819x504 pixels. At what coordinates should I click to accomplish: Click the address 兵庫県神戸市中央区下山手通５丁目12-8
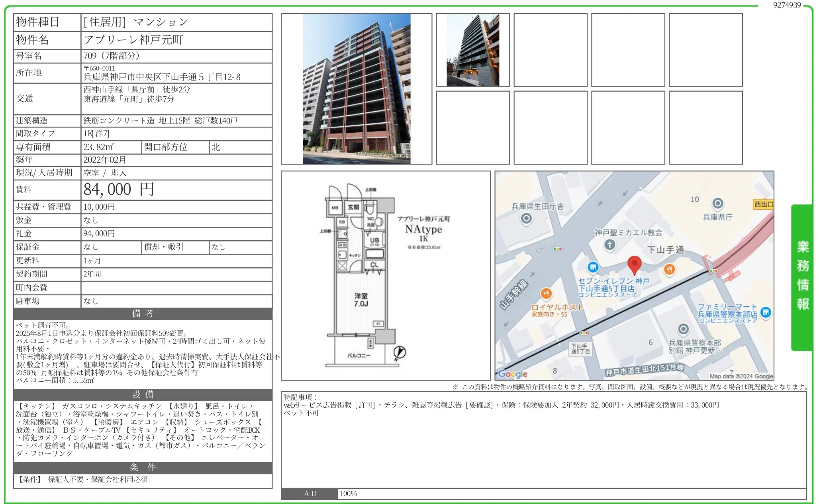162,77
